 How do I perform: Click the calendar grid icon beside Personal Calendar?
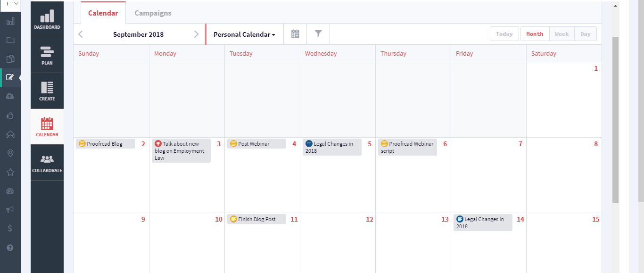tap(295, 34)
